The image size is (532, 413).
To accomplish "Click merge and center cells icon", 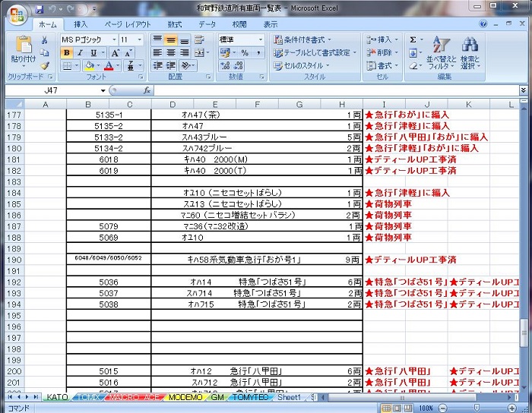I will [x=199, y=52].
